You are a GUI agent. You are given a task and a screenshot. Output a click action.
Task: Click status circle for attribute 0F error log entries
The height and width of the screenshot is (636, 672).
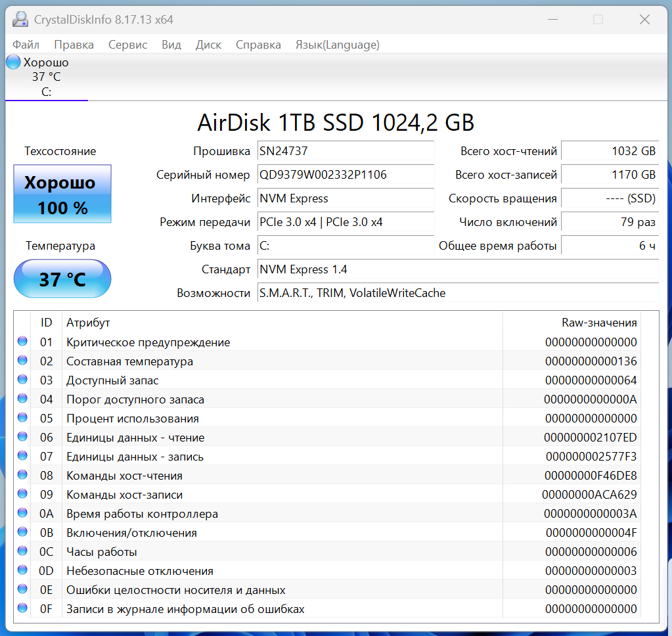click(x=22, y=608)
